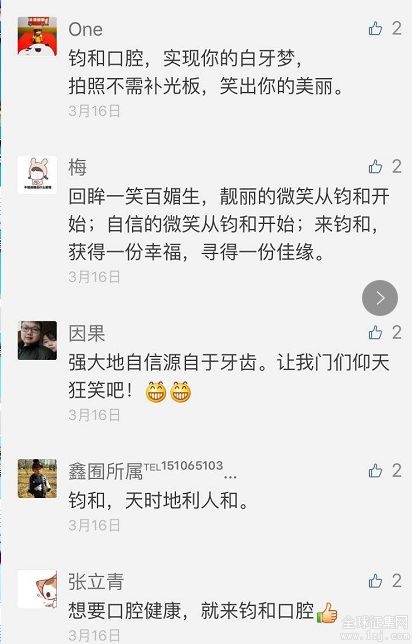Tap comment 想要口腔健康，就来钧和口腔
Viewport: 412px width, 644px height.
(203, 611)
